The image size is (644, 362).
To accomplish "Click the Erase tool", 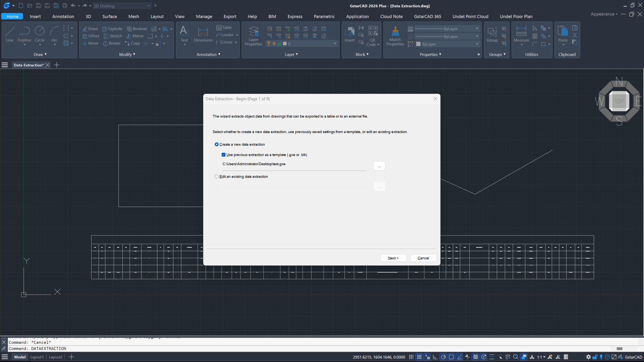I will coord(90,29).
